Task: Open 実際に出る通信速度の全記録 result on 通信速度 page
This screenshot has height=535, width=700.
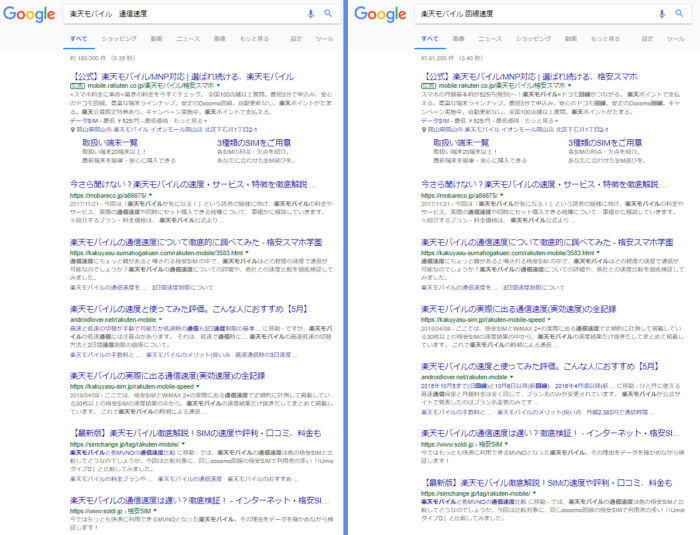Action: [167, 376]
